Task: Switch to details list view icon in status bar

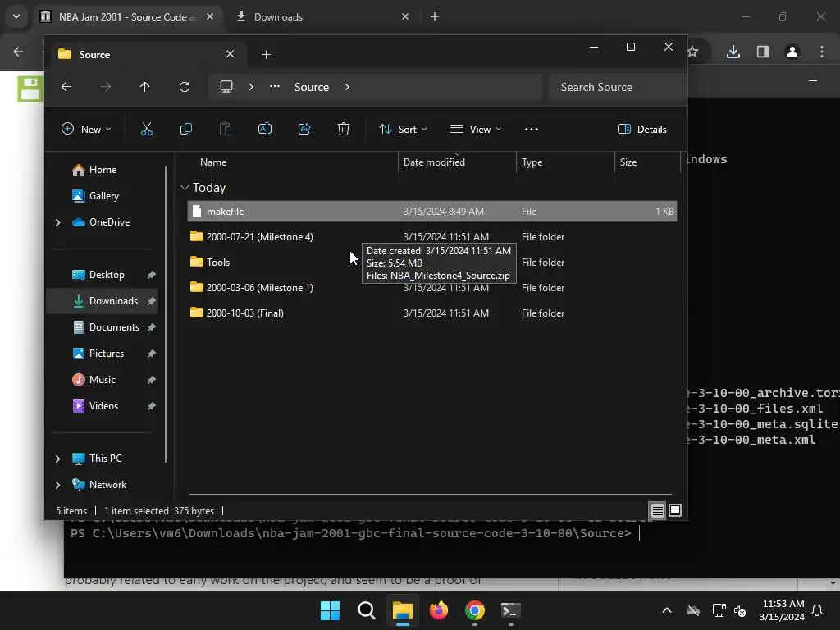Action: pyautogui.click(x=657, y=510)
